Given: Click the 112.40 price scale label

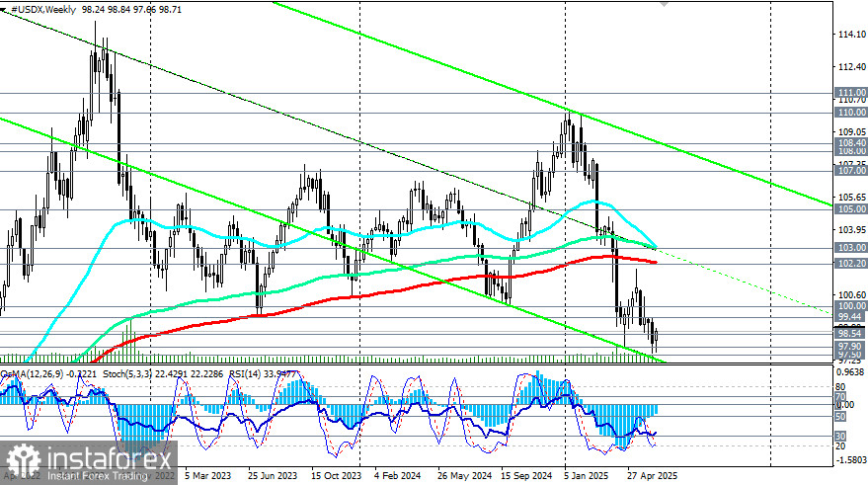Looking at the screenshot, I should tap(851, 67).
